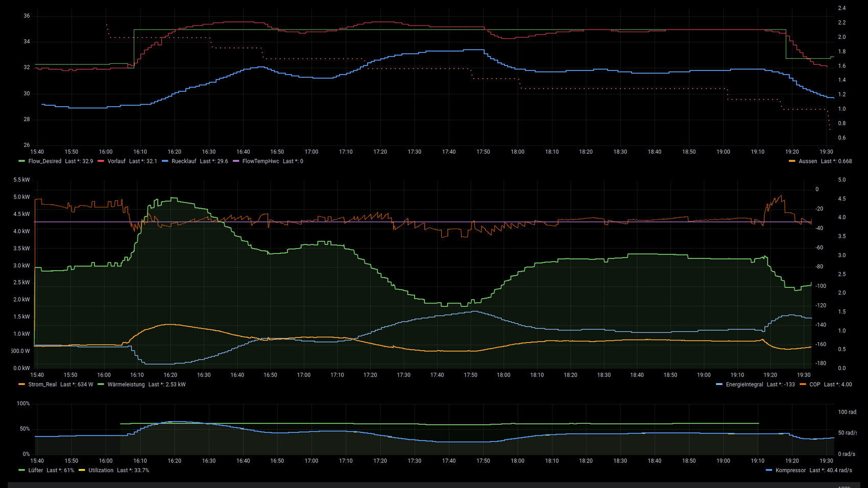Toggle the Aussen series legend label
The image size is (868, 488).
pos(808,161)
